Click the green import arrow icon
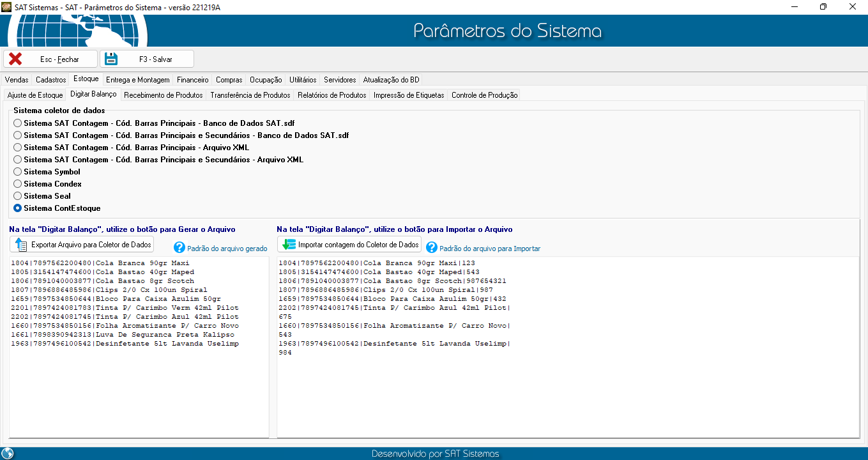This screenshot has height=460, width=868. pos(289,245)
